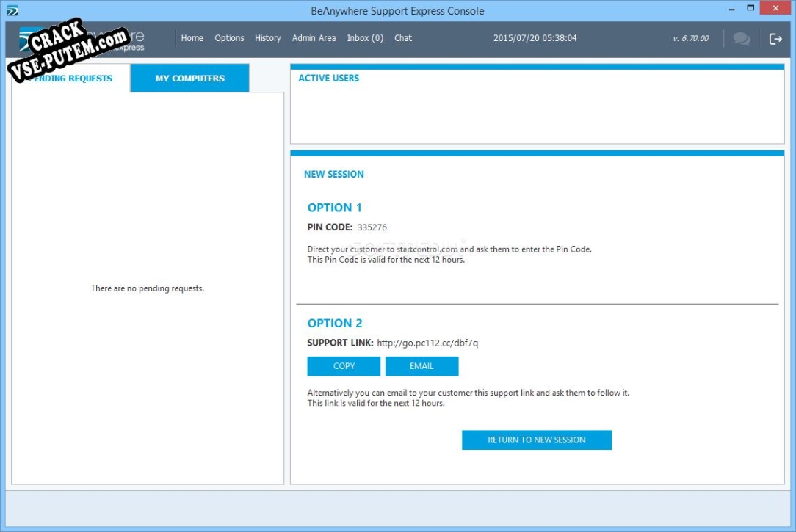Switch to the Pending Requests tab
Image resolution: width=796 pixels, height=532 pixels.
click(x=70, y=78)
